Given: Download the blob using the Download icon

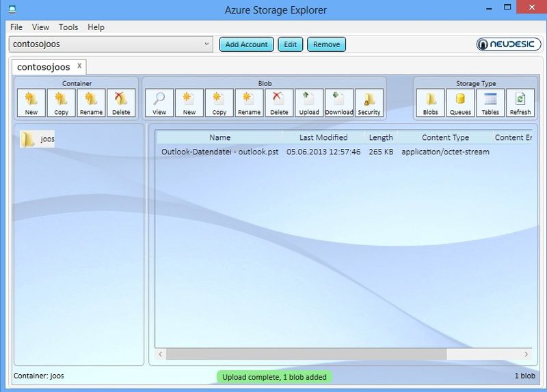Looking at the screenshot, I should tap(339, 103).
